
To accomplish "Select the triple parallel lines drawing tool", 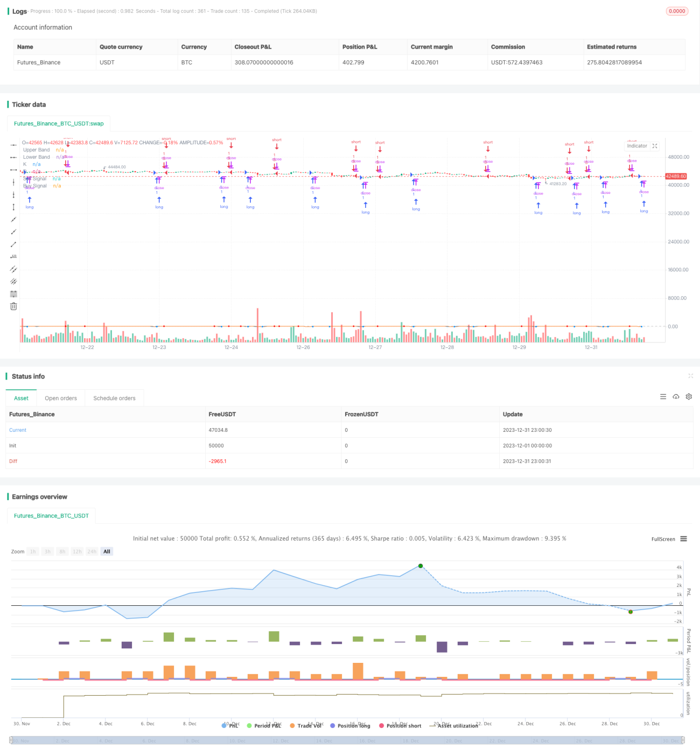I will coord(13,281).
